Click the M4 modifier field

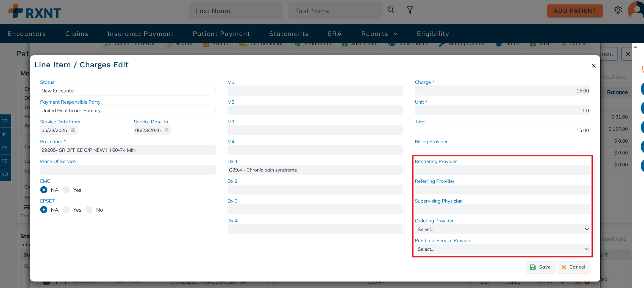315,150
